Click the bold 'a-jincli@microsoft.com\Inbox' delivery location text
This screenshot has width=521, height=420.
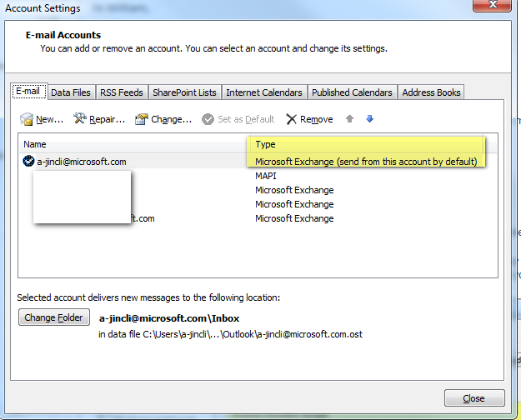(169, 318)
